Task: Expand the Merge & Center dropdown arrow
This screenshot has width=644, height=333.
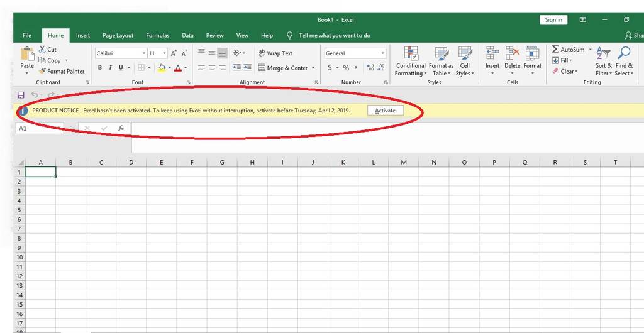Action: [x=313, y=68]
